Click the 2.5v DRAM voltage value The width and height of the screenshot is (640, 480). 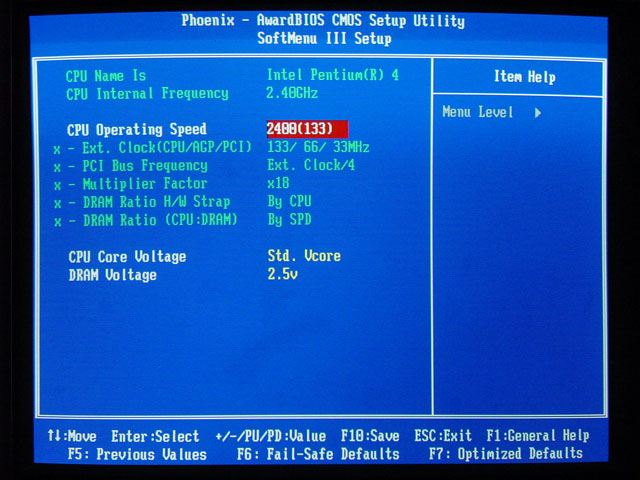282,274
